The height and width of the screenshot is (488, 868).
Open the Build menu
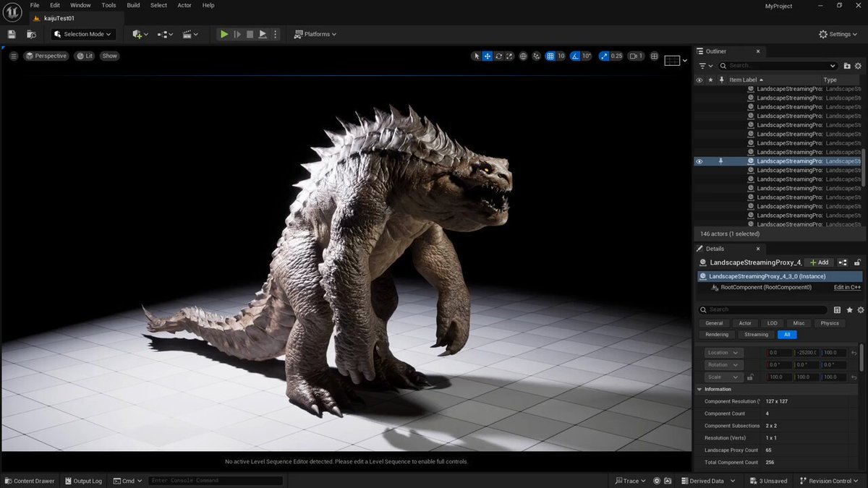pos(133,5)
